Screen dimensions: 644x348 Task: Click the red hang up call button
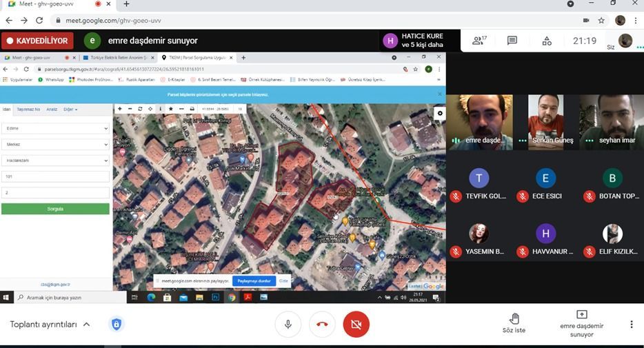pyautogui.click(x=322, y=325)
